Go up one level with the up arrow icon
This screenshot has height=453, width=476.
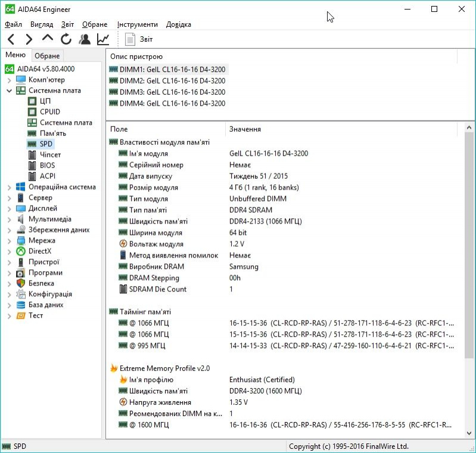pos(47,38)
